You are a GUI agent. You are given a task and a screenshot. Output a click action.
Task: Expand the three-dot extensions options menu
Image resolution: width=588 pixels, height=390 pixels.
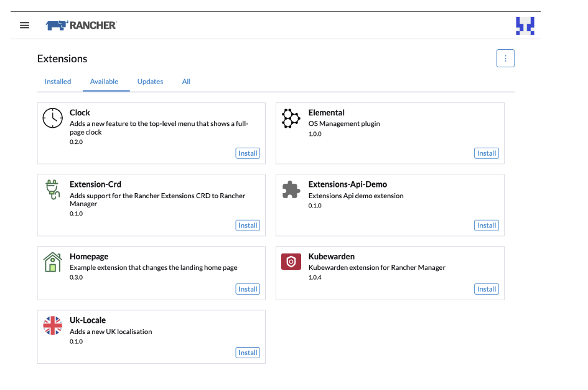(x=505, y=59)
